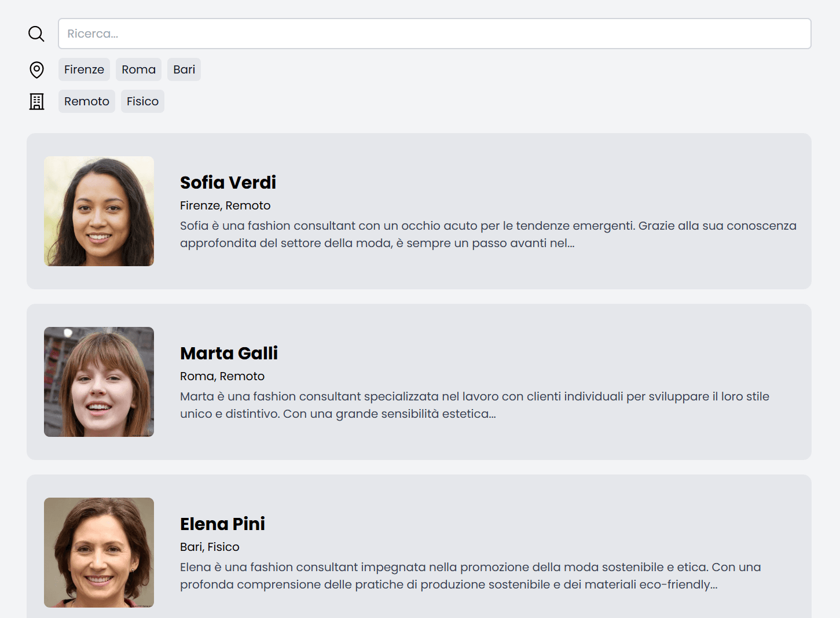The height and width of the screenshot is (618, 840).
Task: Click the Elena Pini name heading
Action: coord(222,524)
